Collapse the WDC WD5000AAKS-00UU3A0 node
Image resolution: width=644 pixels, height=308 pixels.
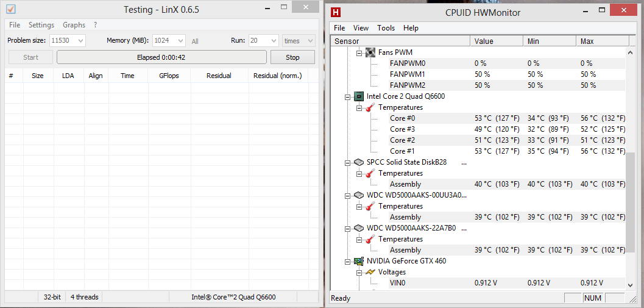[x=347, y=195]
